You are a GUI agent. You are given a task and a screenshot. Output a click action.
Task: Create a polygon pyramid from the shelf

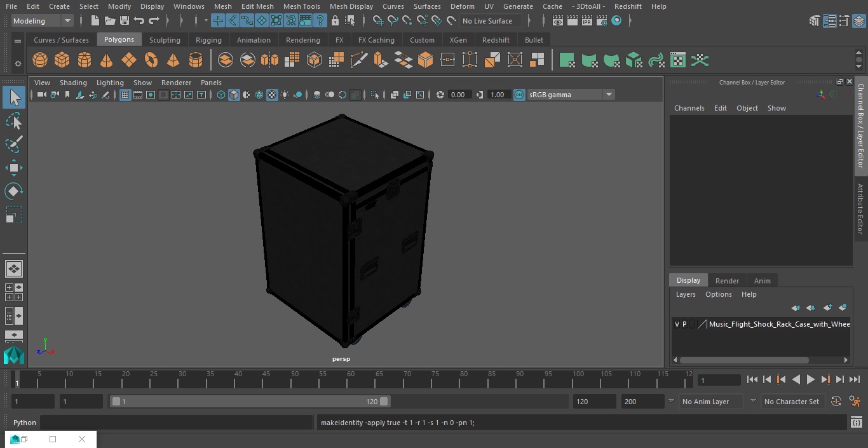173,60
